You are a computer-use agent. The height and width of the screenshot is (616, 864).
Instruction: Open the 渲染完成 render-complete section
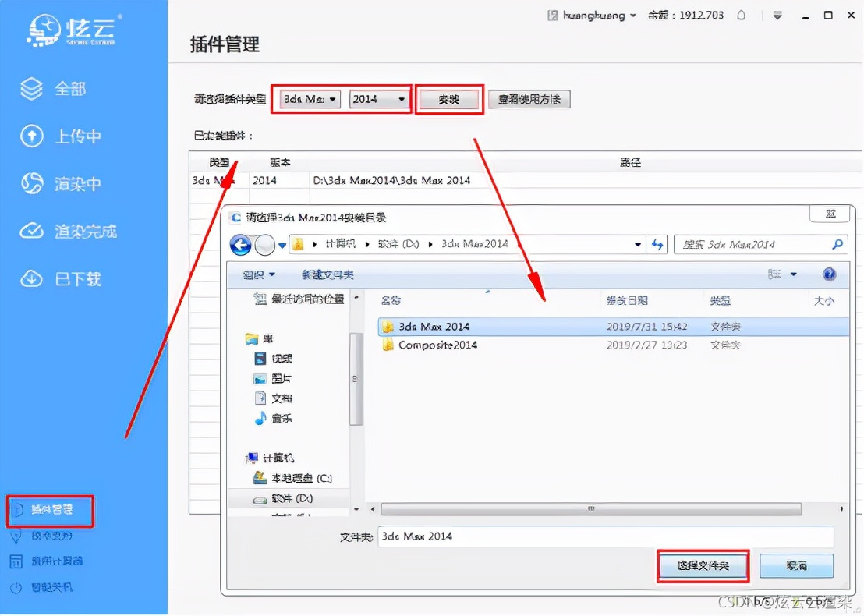coord(69,232)
